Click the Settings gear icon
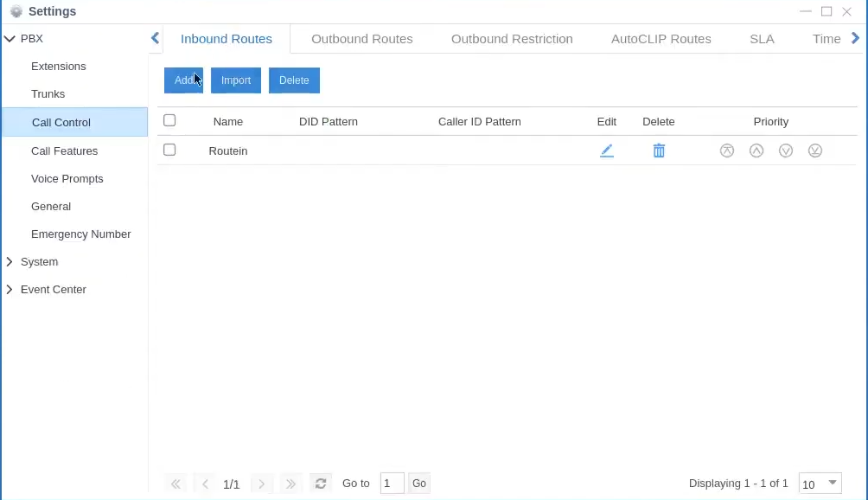Screen dimensions: 868x500 click(16, 11)
